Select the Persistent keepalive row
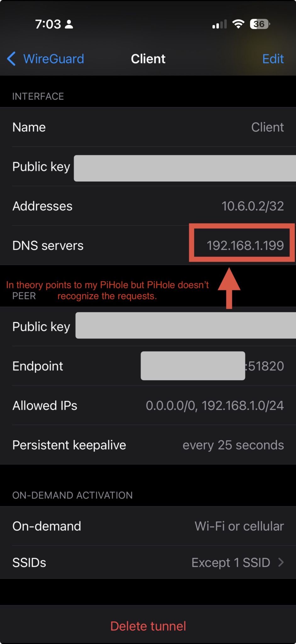The height and width of the screenshot is (644, 296). pos(148,445)
